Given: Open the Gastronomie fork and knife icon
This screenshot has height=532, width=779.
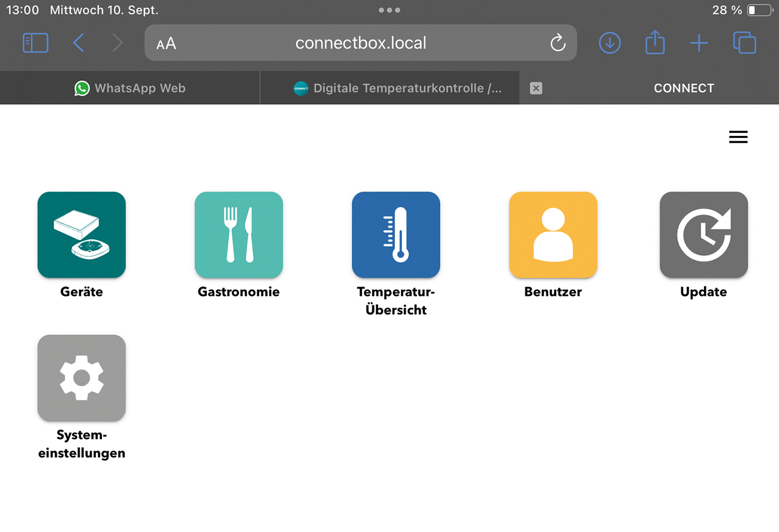Looking at the screenshot, I should [238, 235].
